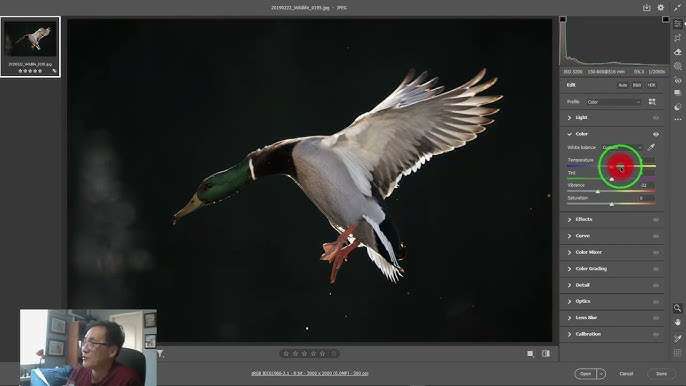Screen dimensions: 686x386
Task: Expand the Color Grading panel
Action: click(x=569, y=269)
